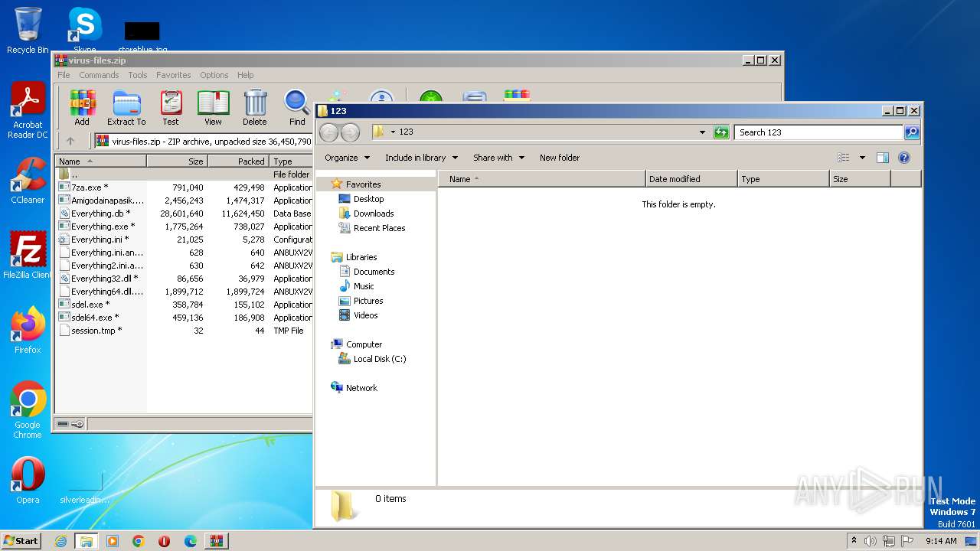The height and width of the screenshot is (551, 980).
Task: Sort Explorer by Date modified column
Action: [692, 179]
